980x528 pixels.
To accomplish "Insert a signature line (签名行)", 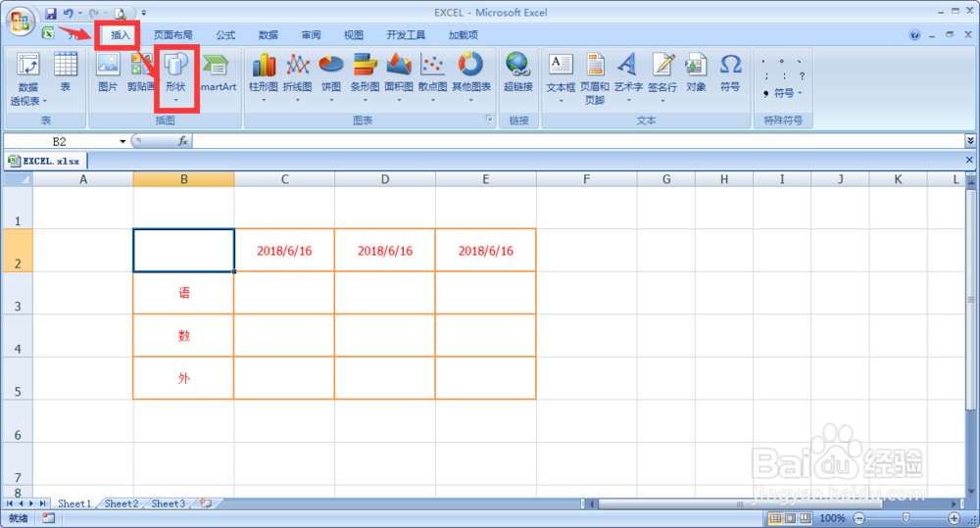I will point(662,77).
